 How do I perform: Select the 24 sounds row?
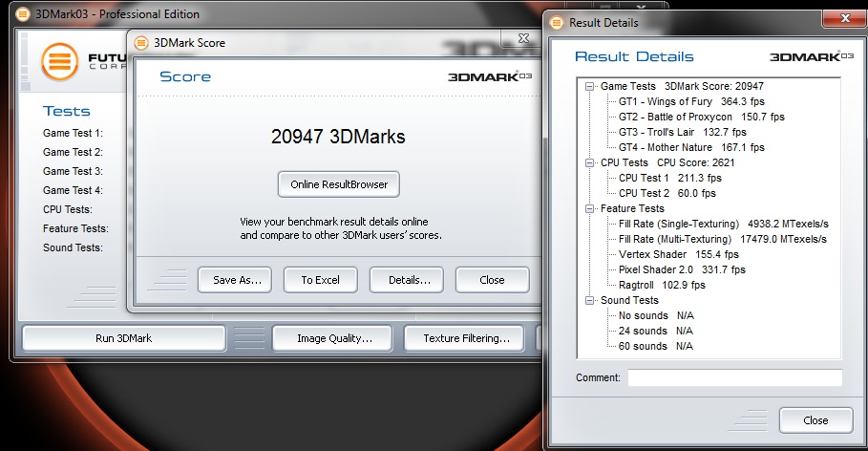(x=656, y=331)
